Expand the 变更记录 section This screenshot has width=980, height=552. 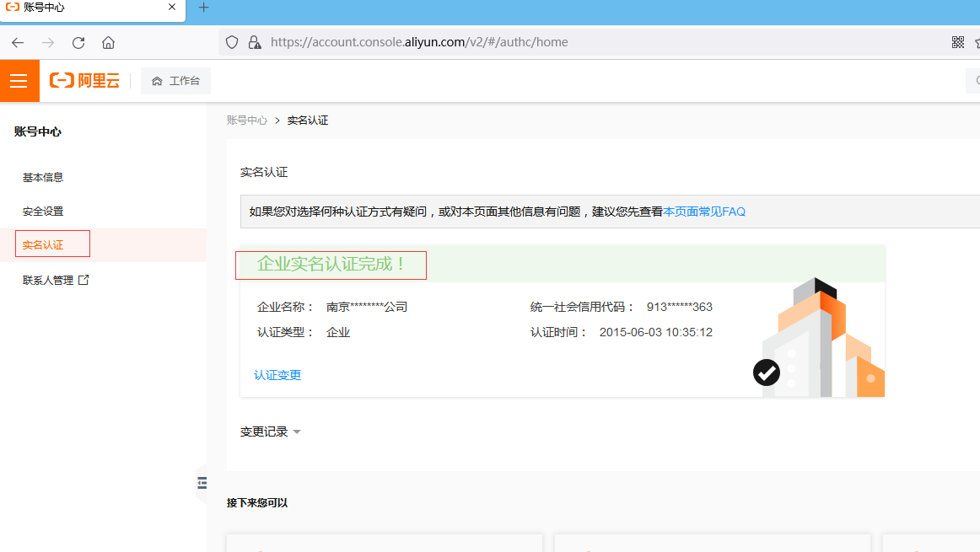[271, 431]
